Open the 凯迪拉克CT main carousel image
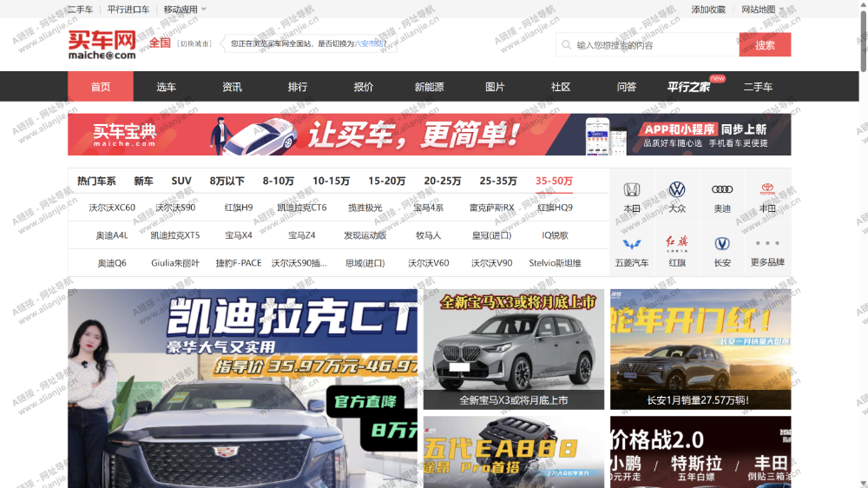The width and height of the screenshot is (868, 488). coord(242,388)
